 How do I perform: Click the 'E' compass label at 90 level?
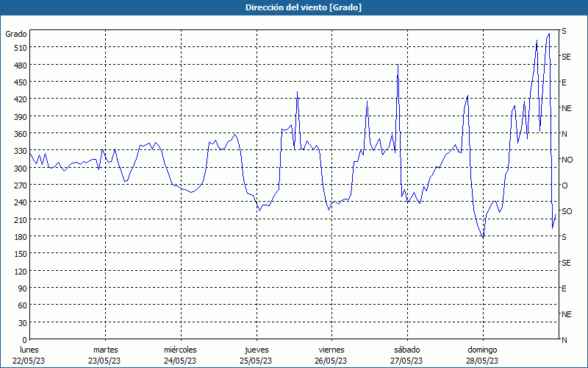click(564, 289)
